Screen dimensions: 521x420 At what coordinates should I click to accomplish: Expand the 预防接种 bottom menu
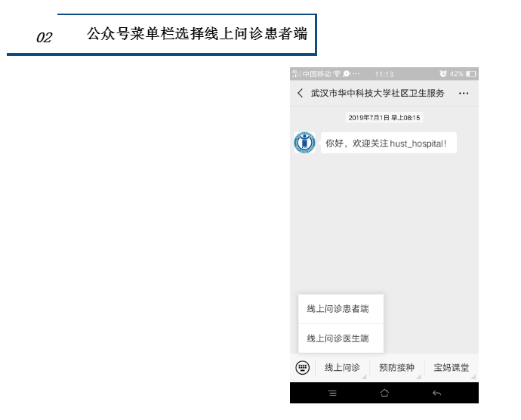(396, 368)
